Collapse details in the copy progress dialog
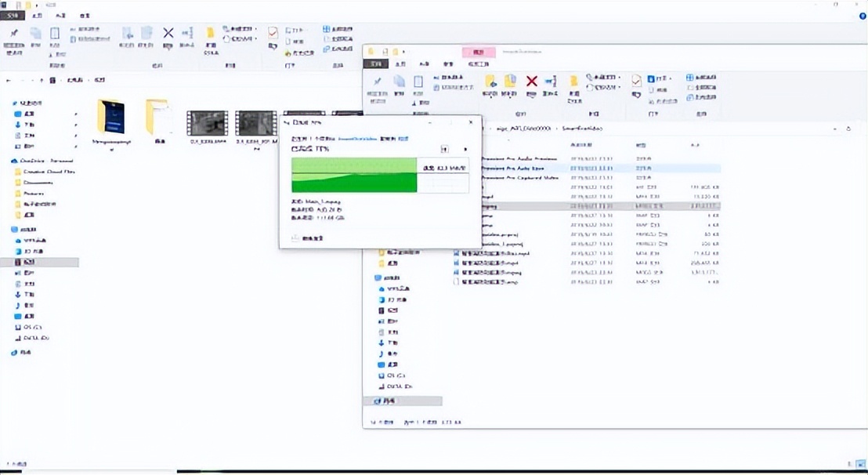Screen dimensions: 868x475 pyautogui.click(x=295, y=237)
